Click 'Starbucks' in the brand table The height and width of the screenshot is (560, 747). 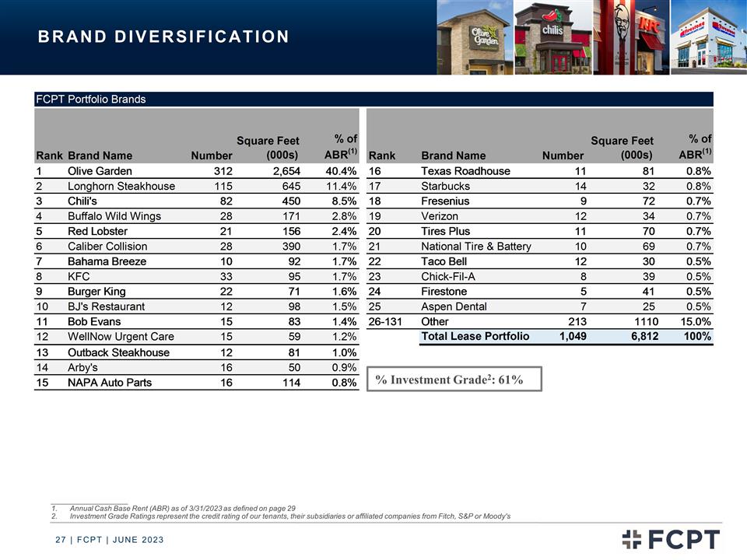pos(445,186)
